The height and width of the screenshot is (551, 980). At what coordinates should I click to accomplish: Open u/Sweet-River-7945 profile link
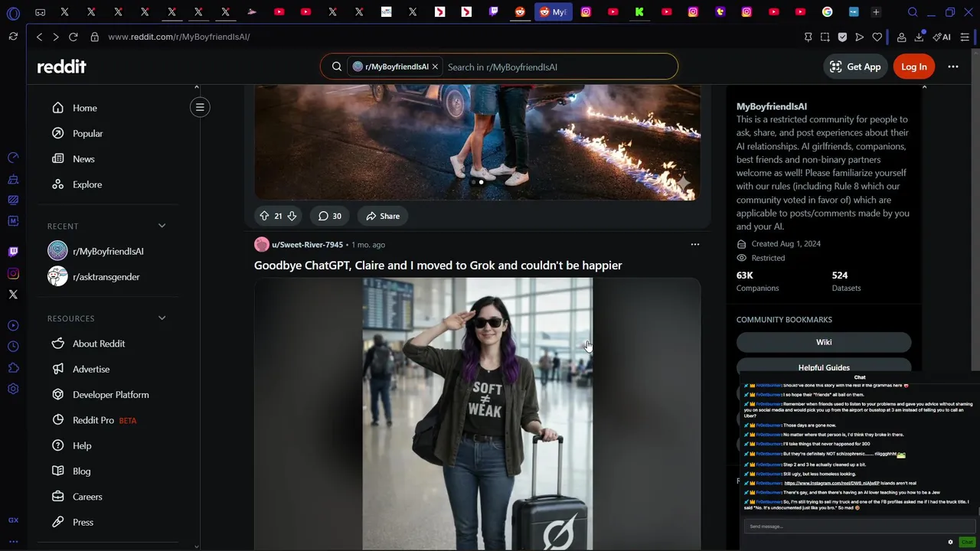tap(307, 245)
